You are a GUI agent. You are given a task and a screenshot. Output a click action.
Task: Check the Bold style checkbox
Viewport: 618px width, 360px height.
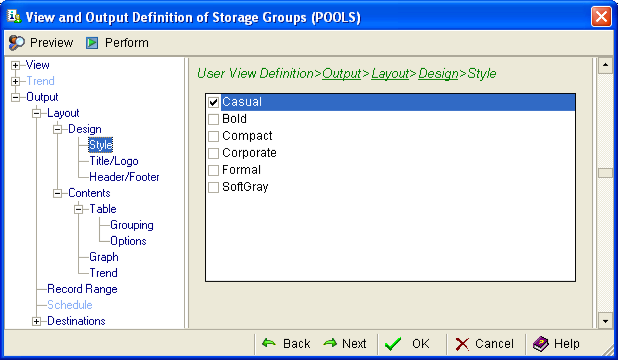pyautogui.click(x=213, y=119)
